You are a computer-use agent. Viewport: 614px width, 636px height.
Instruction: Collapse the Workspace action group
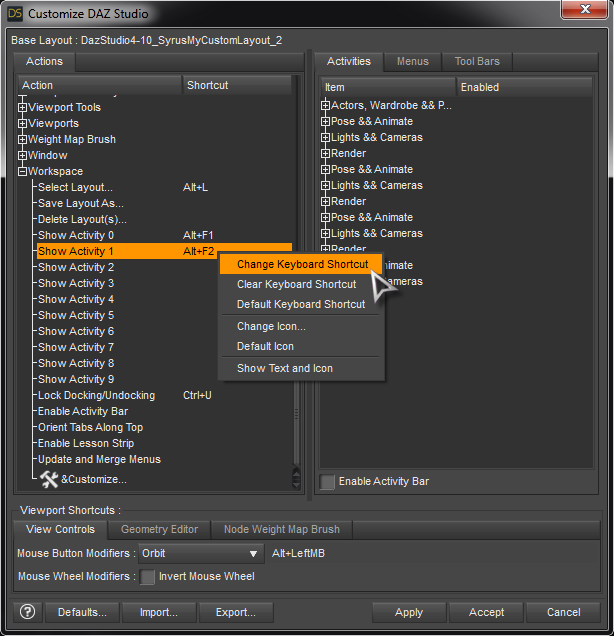click(22, 172)
